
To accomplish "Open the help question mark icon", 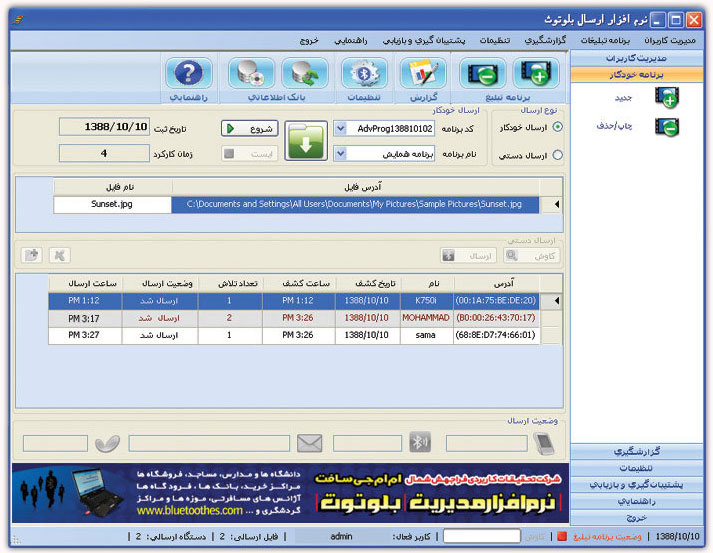I will [189, 73].
